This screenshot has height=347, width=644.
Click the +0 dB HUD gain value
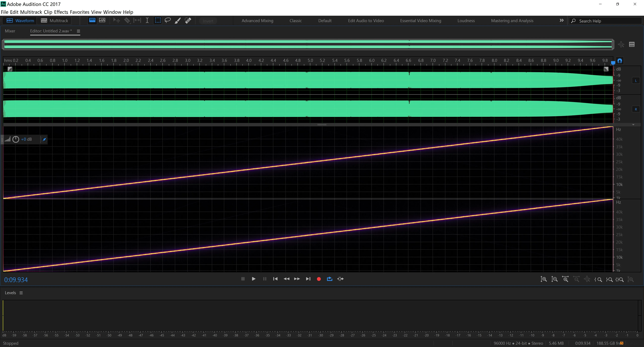tap(27, 139)
